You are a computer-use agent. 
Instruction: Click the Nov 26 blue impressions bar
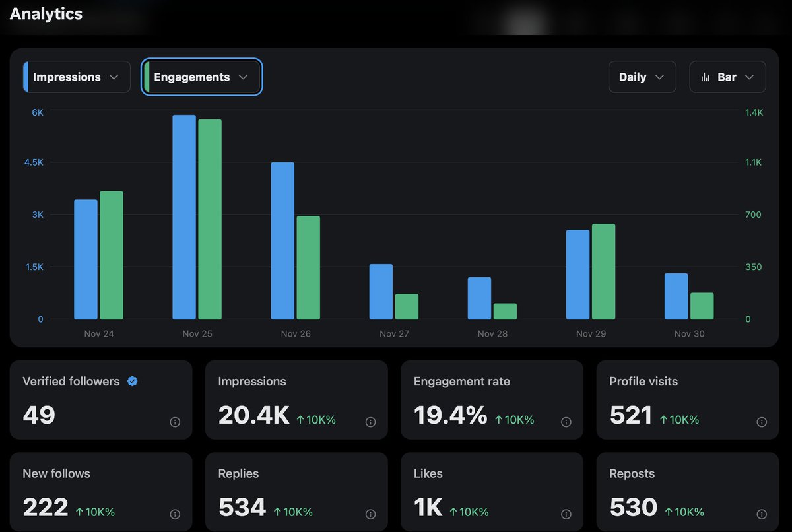click(282, 241)
